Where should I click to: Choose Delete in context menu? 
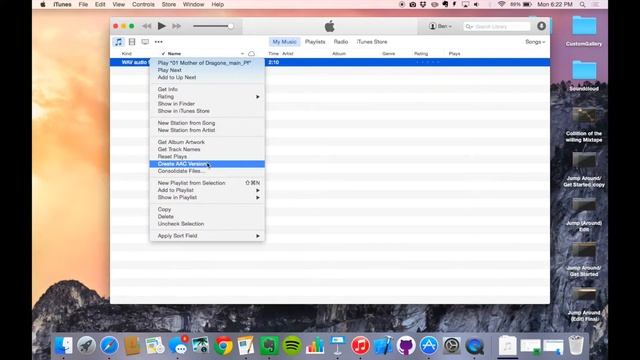pos(207,217)
